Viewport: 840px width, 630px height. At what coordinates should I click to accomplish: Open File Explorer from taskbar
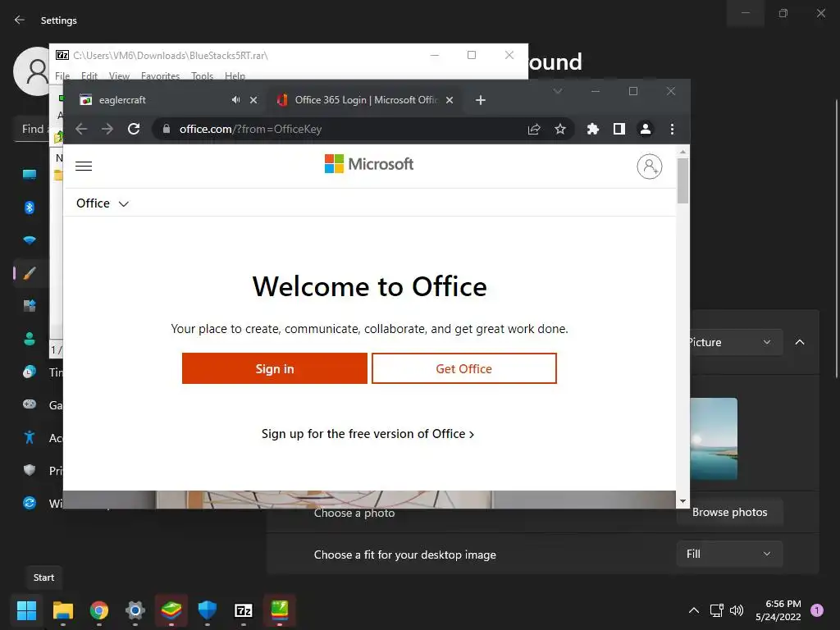coord(62,610)
